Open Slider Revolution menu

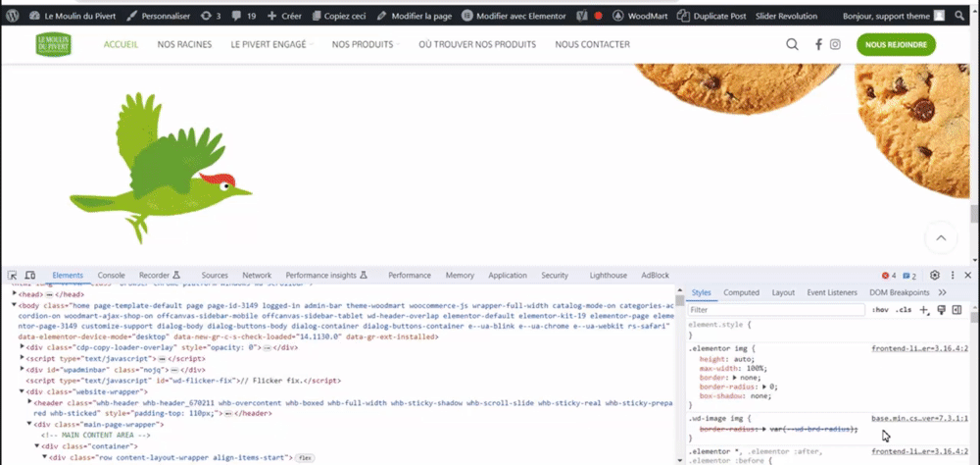tap(786, 17)
